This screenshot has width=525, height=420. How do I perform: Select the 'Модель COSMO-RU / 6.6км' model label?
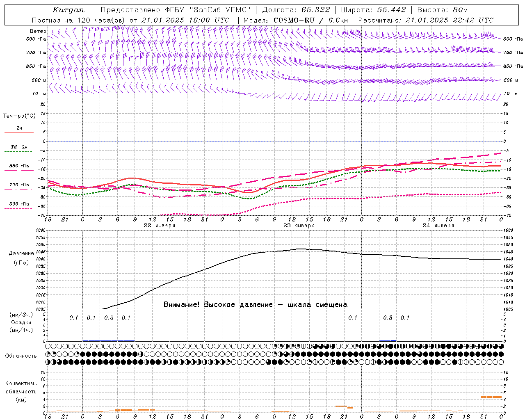(295, 20)
